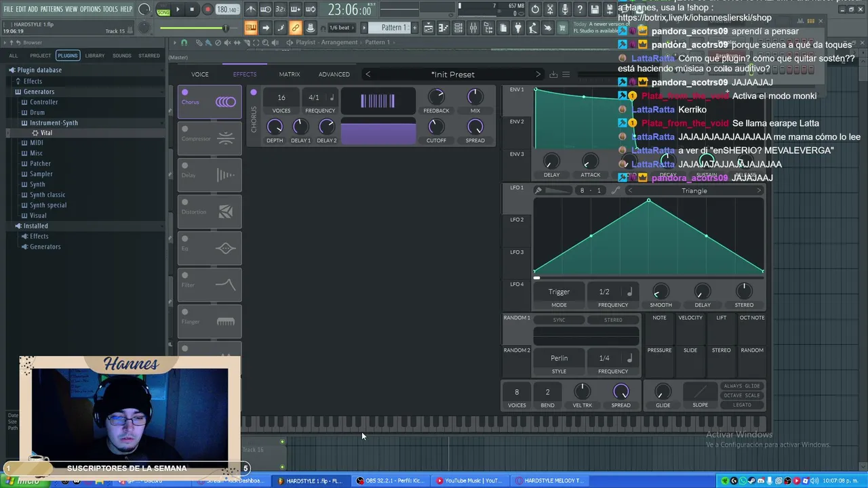Select the Eq effect module icon

tap(226, 249)
